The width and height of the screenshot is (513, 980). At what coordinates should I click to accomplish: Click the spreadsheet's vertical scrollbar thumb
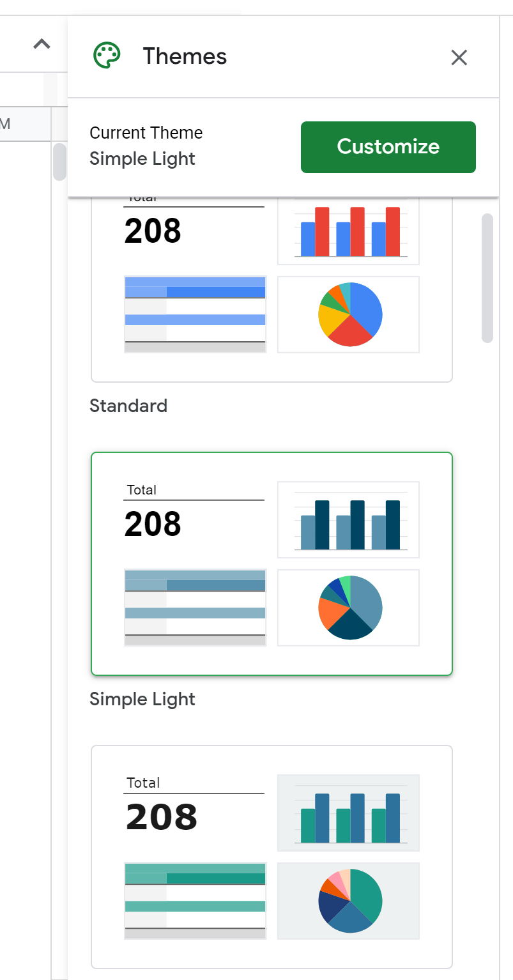59,162
